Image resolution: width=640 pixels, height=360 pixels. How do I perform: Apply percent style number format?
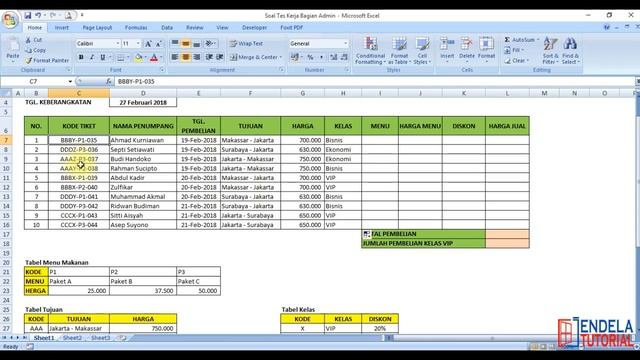(x=310, y=58)
